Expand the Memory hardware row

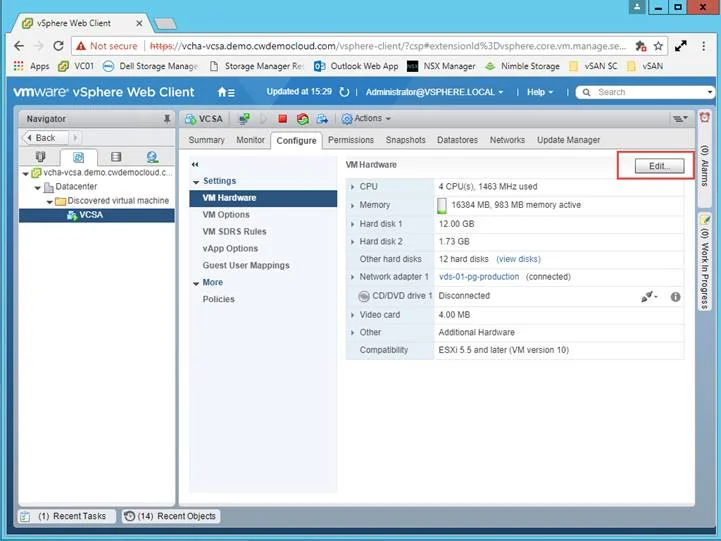point(352,205)
